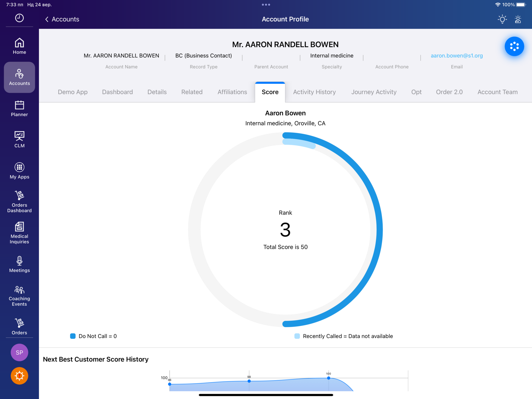This screenshot has width=532, height=399.
Task: Switch to the Related tab
Action: [192, 92]
